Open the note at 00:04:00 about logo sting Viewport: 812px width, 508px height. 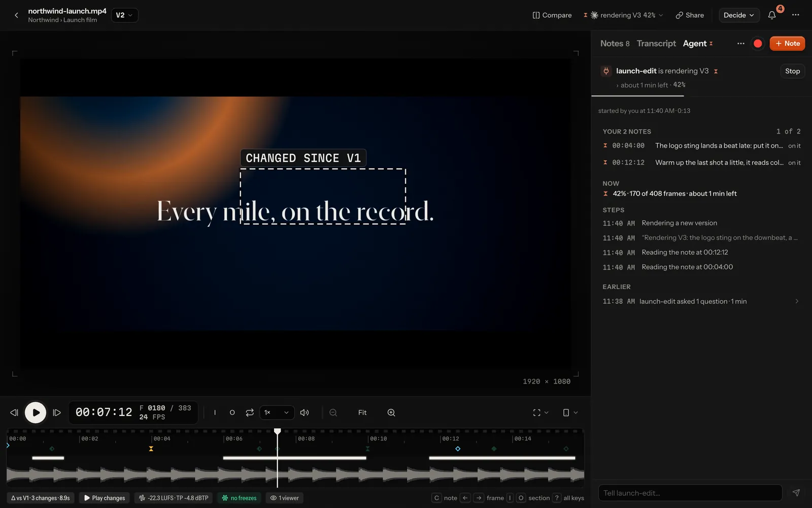pyautogui.click(x=701, y=146)
